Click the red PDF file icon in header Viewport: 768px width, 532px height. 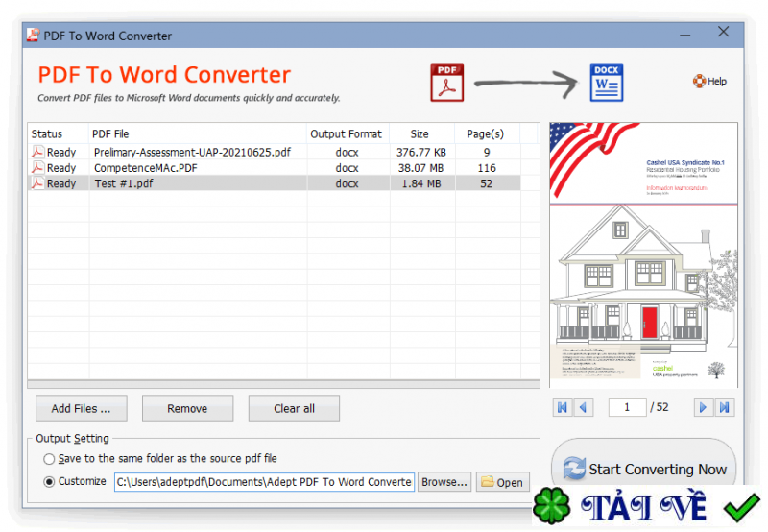point(446,83)
